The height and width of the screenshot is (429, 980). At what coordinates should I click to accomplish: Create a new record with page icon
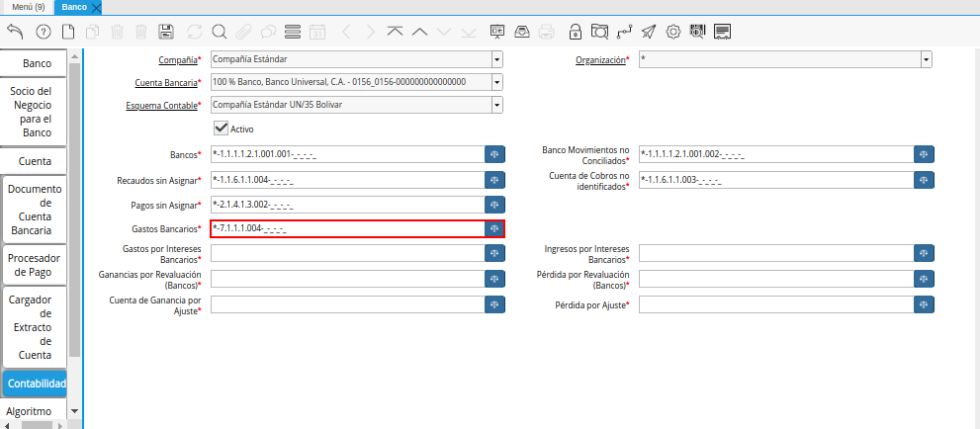coord(68,32)
